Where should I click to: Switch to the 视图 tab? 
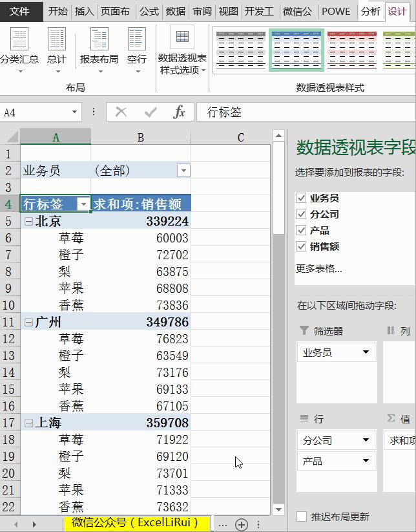pyautogui.click(x=229, y=11)
